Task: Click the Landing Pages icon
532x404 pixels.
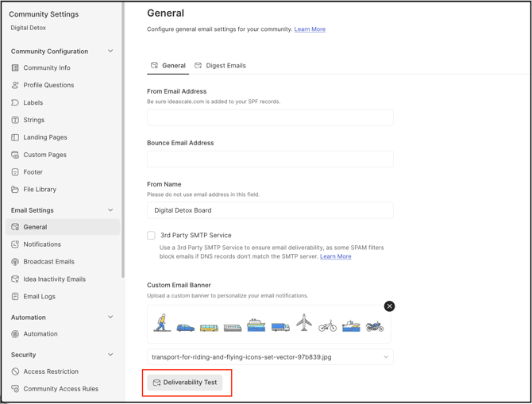Action: point(15,137)
